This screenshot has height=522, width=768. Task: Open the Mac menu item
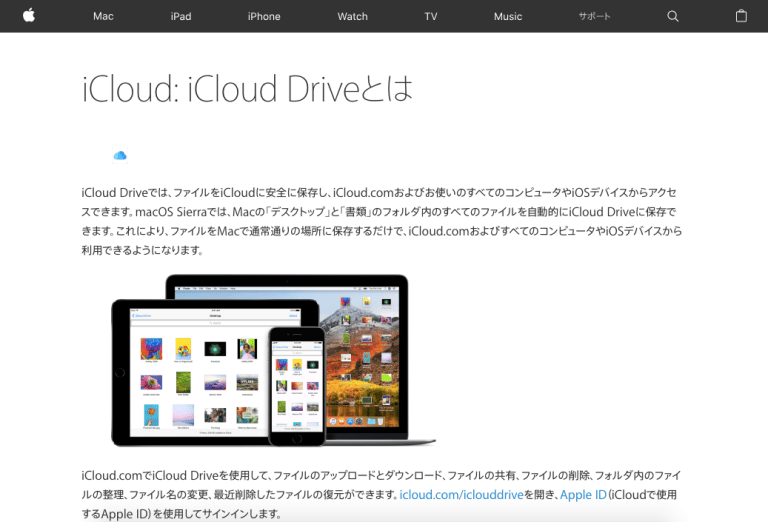click(x=103, y=16)
